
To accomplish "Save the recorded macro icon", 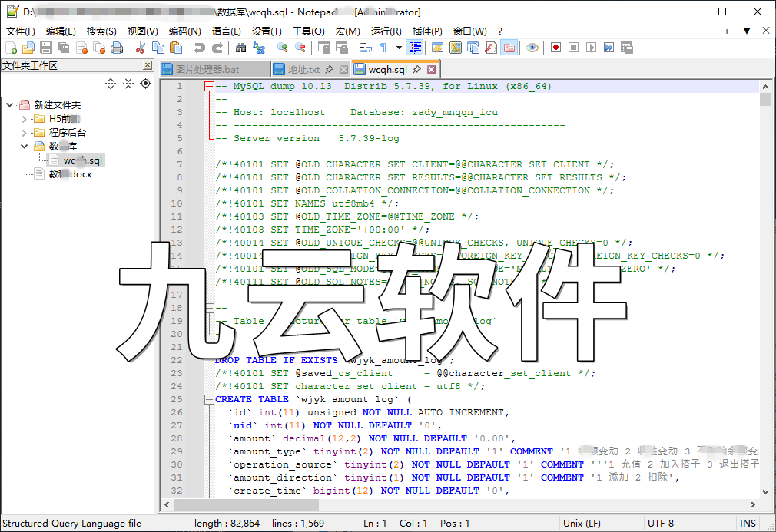I will pos(626,48).
